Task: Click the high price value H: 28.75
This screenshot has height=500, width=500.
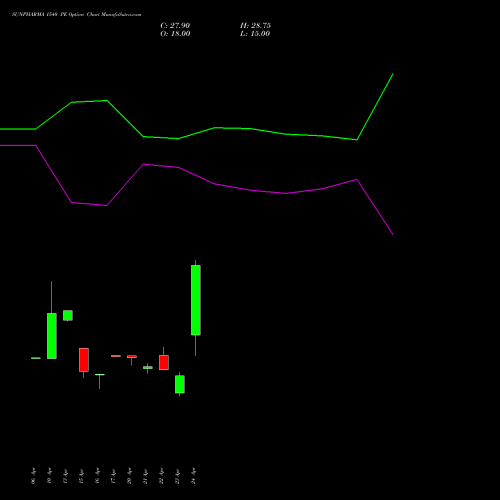Action: (255, 26)
